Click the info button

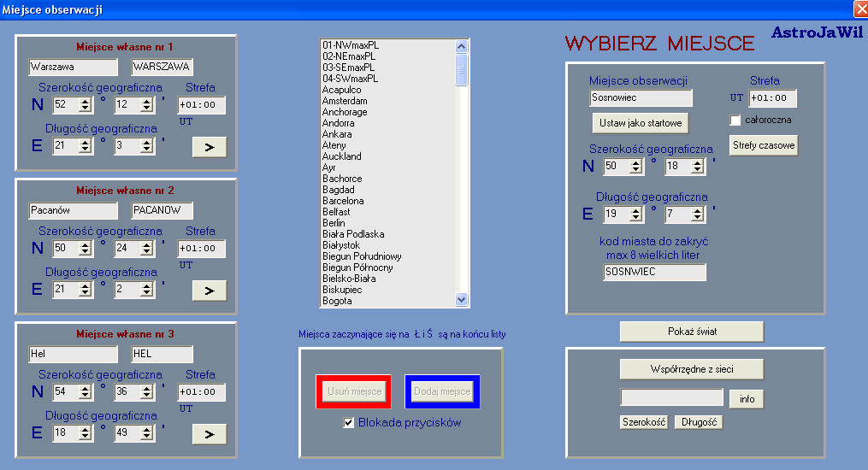pyautogui.click(x=747, y=399)
